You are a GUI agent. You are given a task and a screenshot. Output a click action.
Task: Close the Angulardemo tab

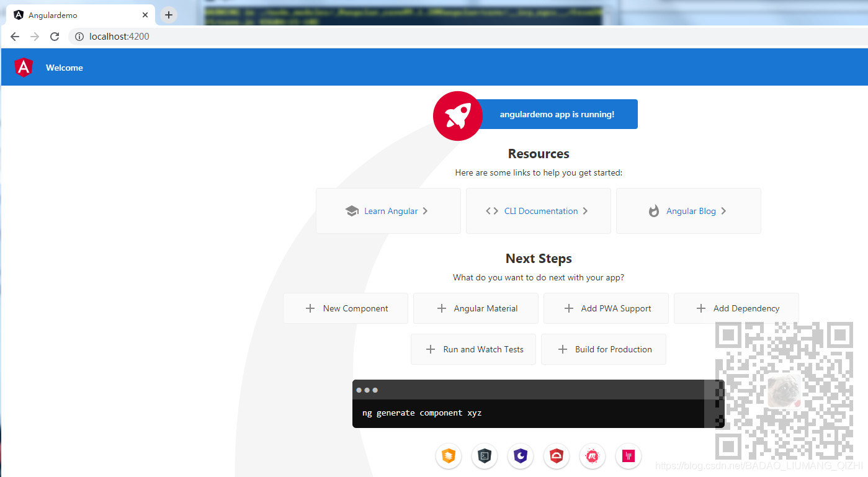tap(145, 15)
